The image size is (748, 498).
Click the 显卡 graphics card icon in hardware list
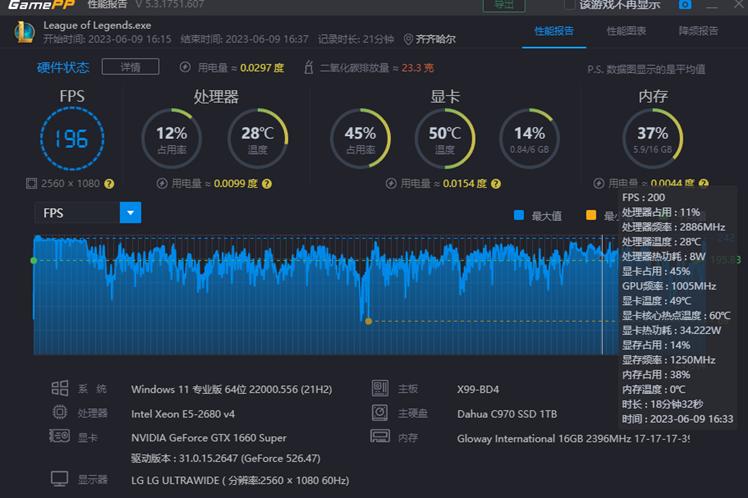coord(60,436)
